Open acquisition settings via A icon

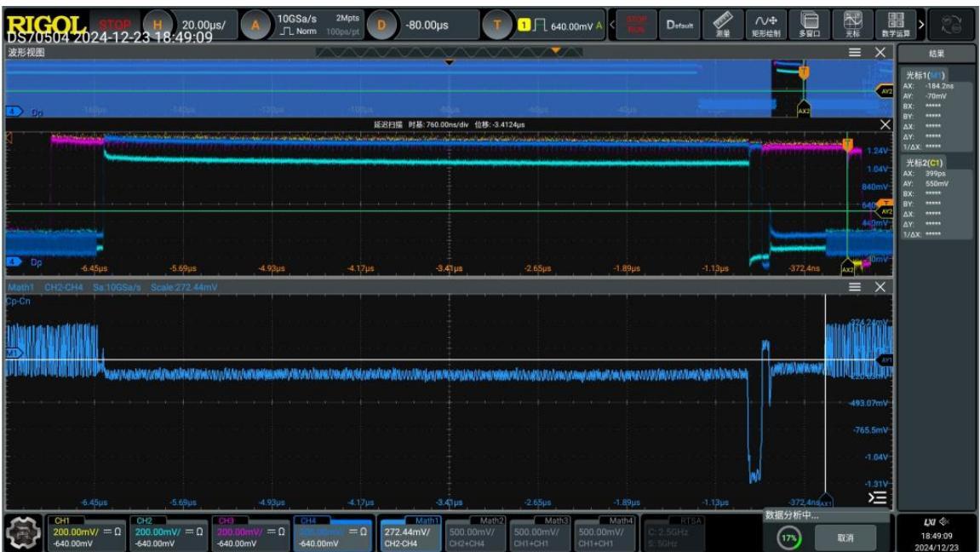click(x=255, y=26)
